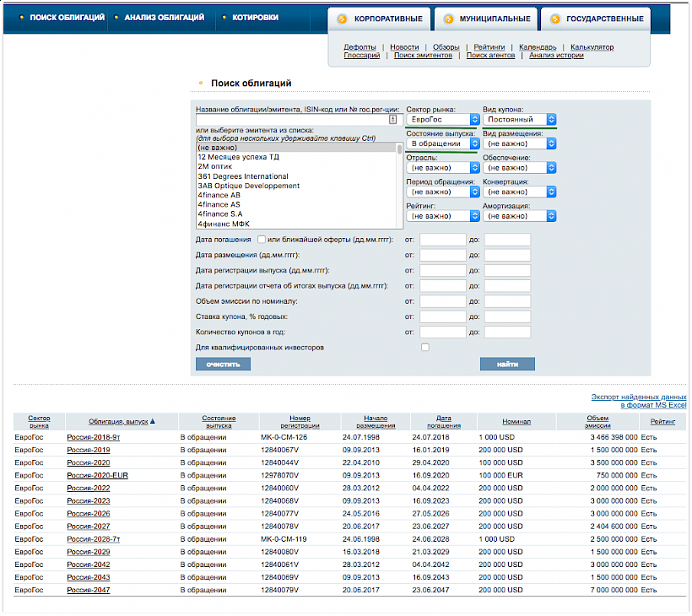Open the Обеспечение dropdown

(x=520, y=168)
